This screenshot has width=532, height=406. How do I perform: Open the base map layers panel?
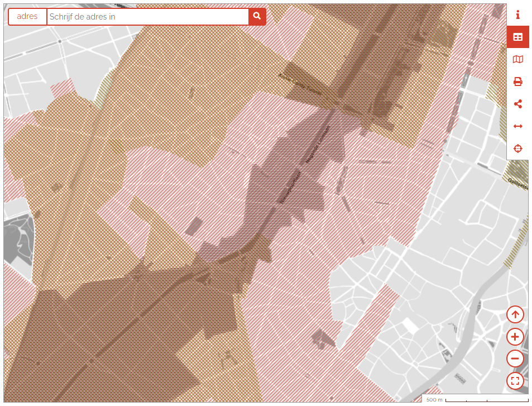pyautogui.click(x=517, y=59)
